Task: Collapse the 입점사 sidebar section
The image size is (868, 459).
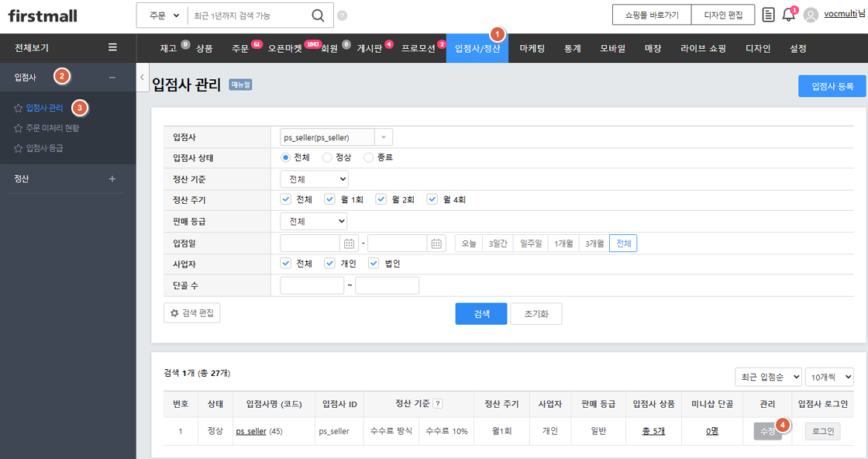Action: (x=112, y=78)
